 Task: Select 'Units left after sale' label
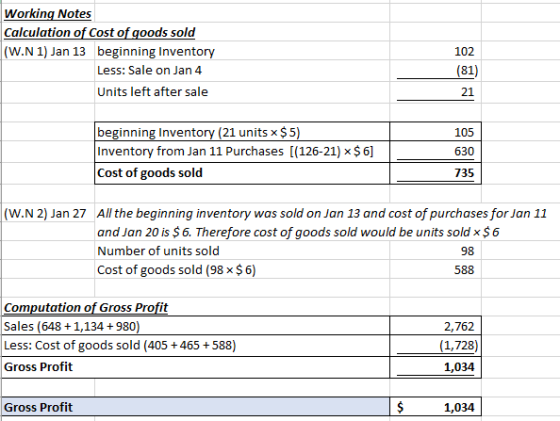tap(152, 92)
